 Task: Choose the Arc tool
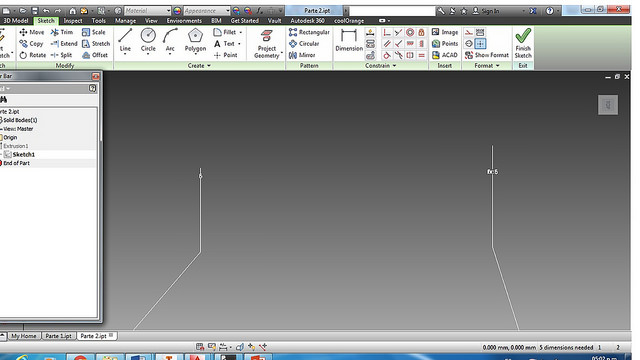tap(170, 40)
